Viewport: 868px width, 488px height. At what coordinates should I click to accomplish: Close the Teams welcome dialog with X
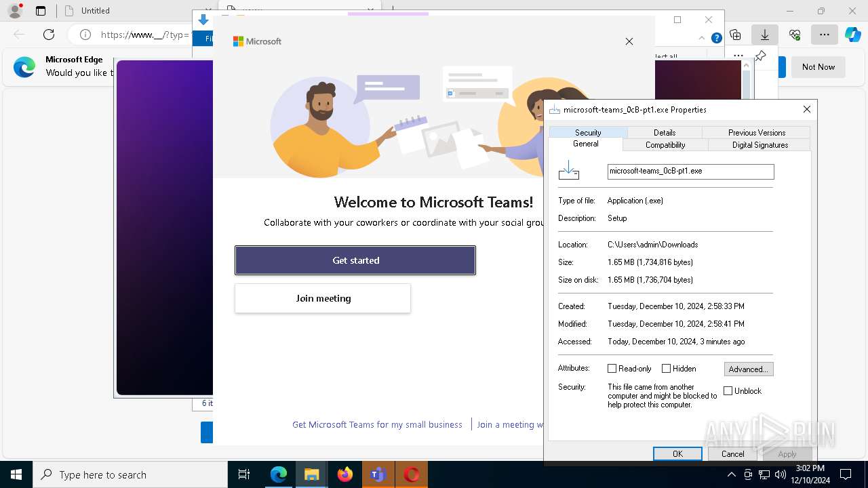[629, 41]
